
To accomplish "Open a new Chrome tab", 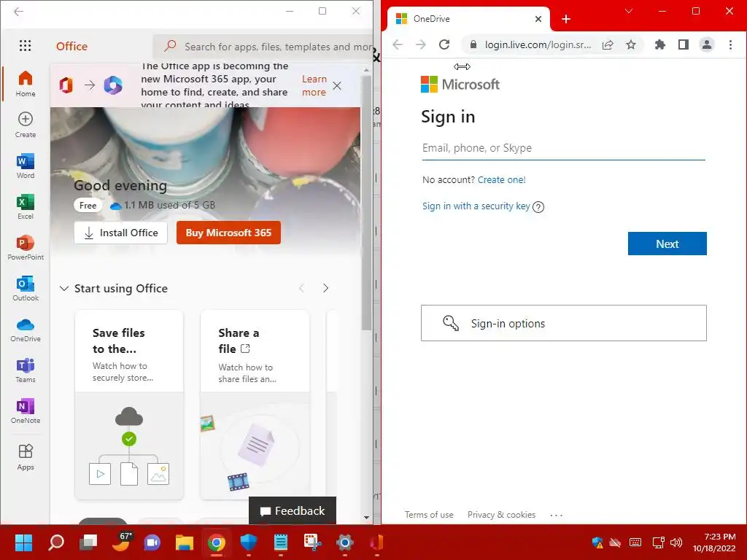I will coord(566,19).
